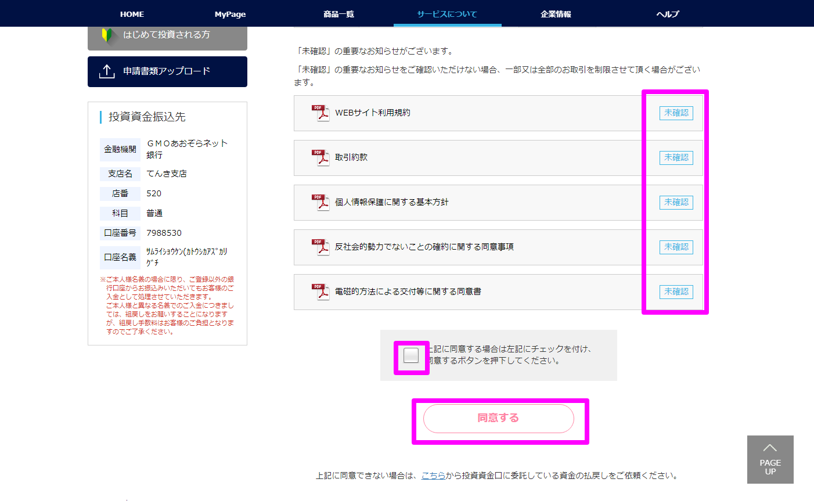The height and width of the screenshot is (504, 814).
Task: Click the beginner leaf mark icon
Action: [x=107, y=35]
